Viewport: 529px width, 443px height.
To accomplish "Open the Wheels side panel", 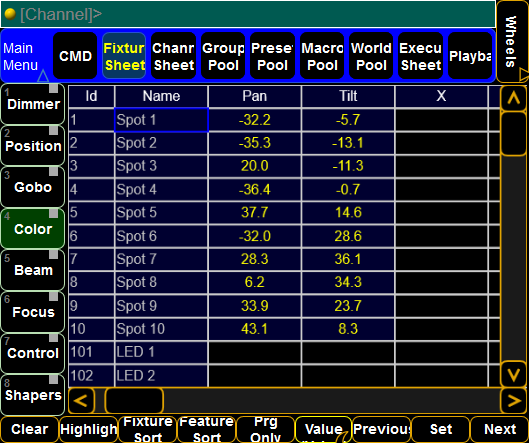I will click(x=512, y=41).
